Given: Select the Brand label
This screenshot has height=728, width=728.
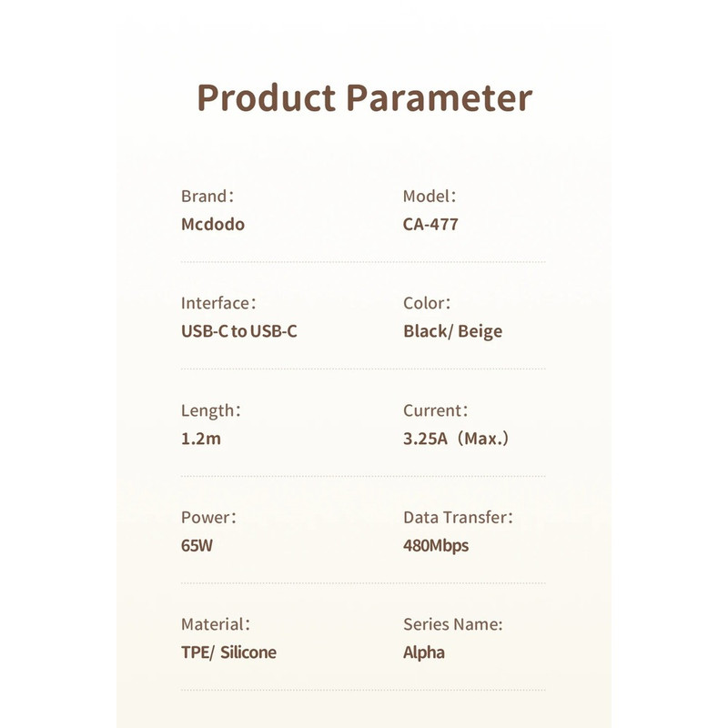Looking at the screenshot, I should coord(207,197).
